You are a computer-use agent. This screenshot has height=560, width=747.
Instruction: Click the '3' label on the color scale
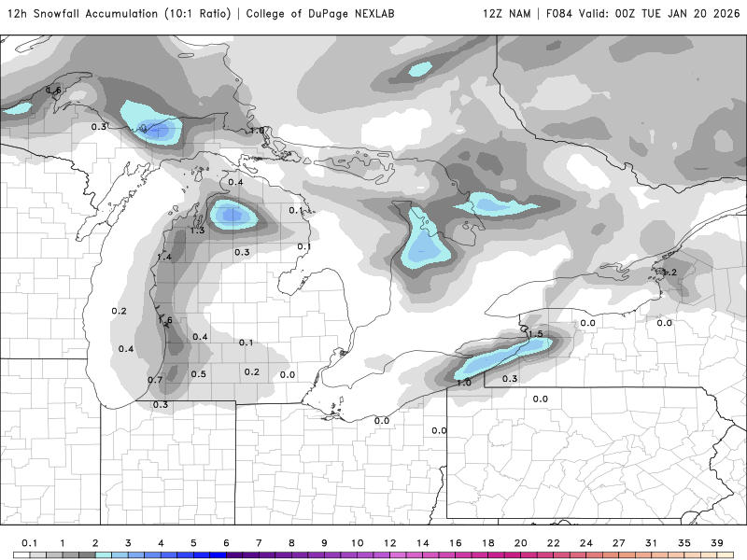(128, 543)
